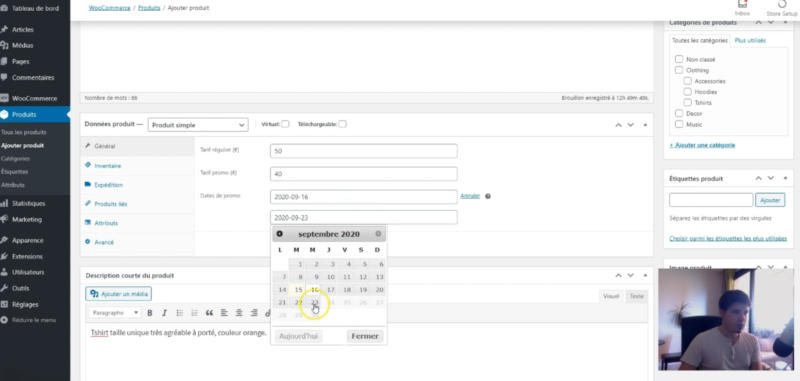Check the Hoodies category
800x381 pixels.
[688, 92]
